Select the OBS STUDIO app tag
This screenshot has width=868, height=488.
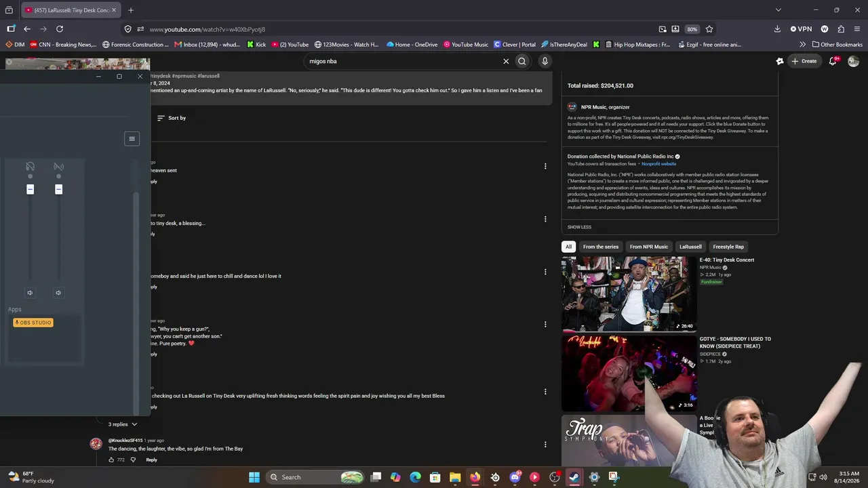tap(33, 323)
